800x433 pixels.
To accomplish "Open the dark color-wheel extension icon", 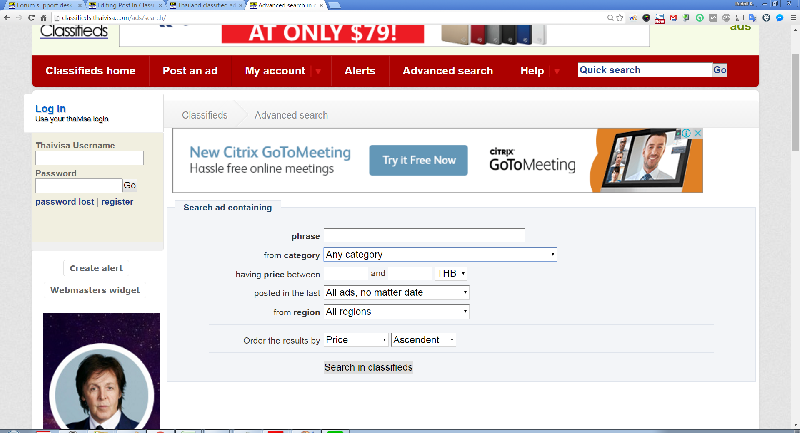I will point(646,18).
